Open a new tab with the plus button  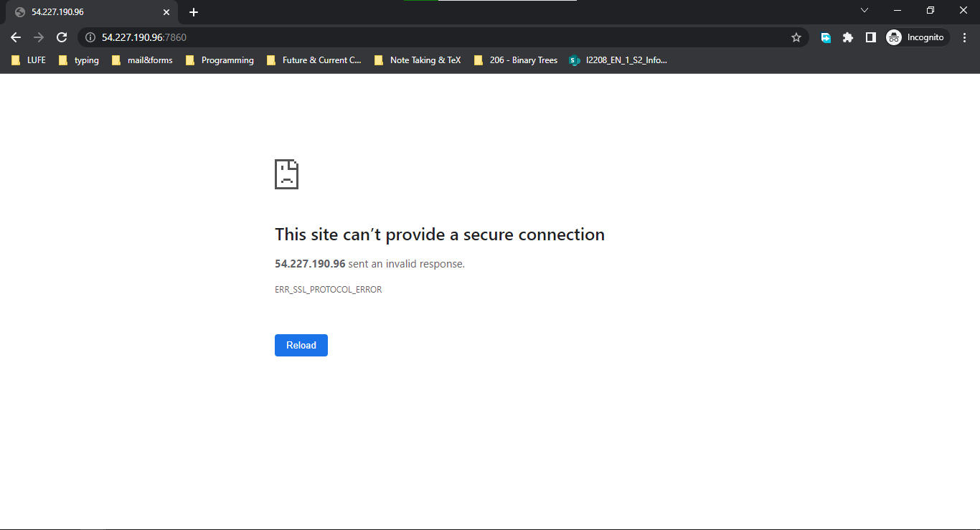click(193, 11)
